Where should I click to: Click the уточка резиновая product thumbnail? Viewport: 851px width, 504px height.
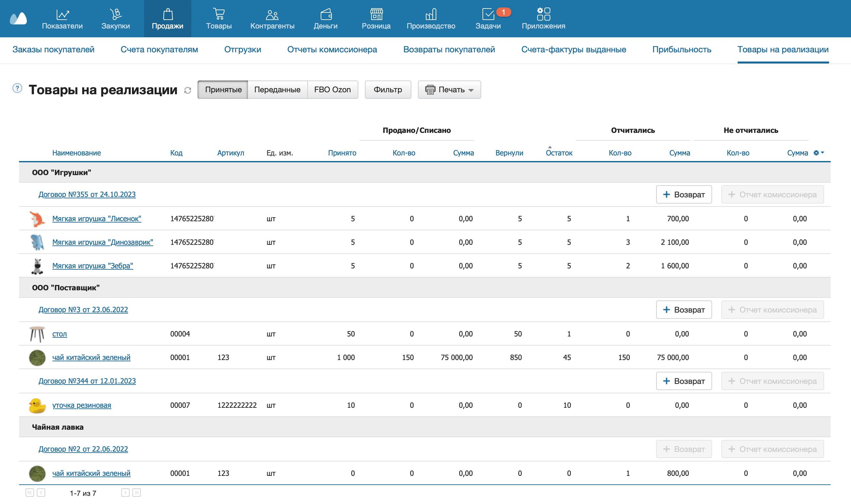click(37, 405)
